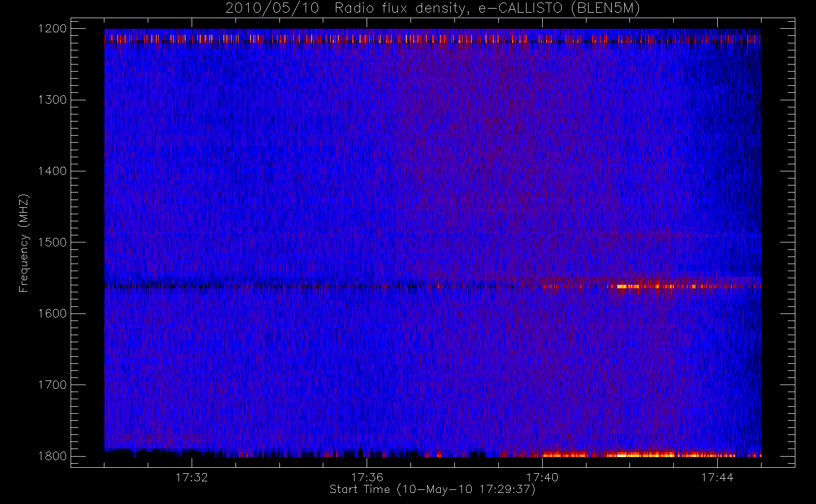Viewport: 816px width, 504px height.
Task: Click the 1400 frequency tick label
Action: coord(52,171)
